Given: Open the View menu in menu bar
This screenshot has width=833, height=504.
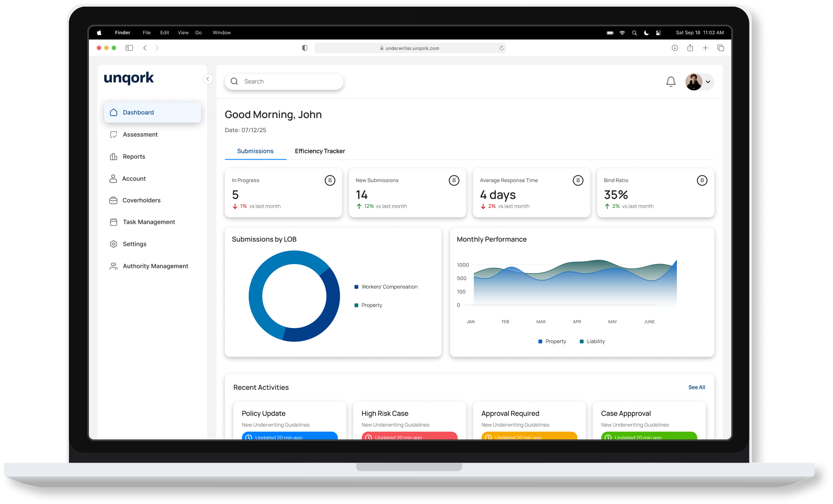Looking at the screenshot, I should click(x=183, y=33).
